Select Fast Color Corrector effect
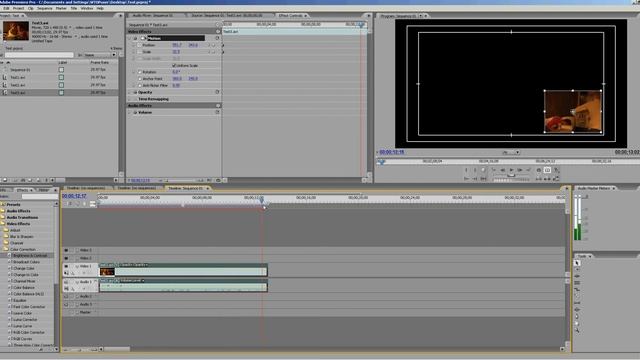 click(29, 307)
